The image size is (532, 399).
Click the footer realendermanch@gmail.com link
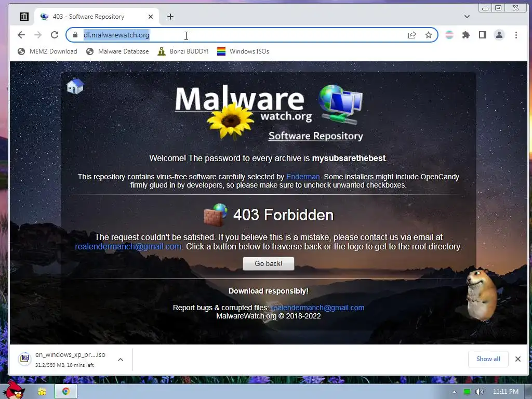317,308
